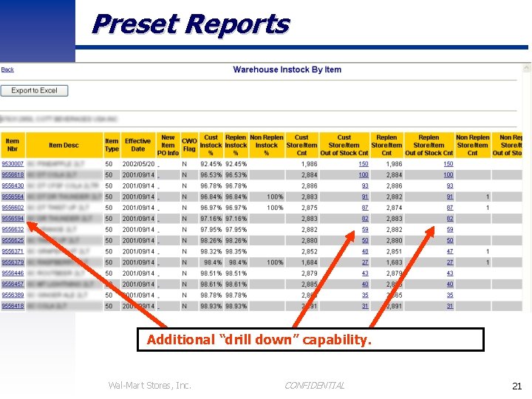Viewport: 532px width, 399px height.
Task: Open item number 9556632
Action: point(13,230)
